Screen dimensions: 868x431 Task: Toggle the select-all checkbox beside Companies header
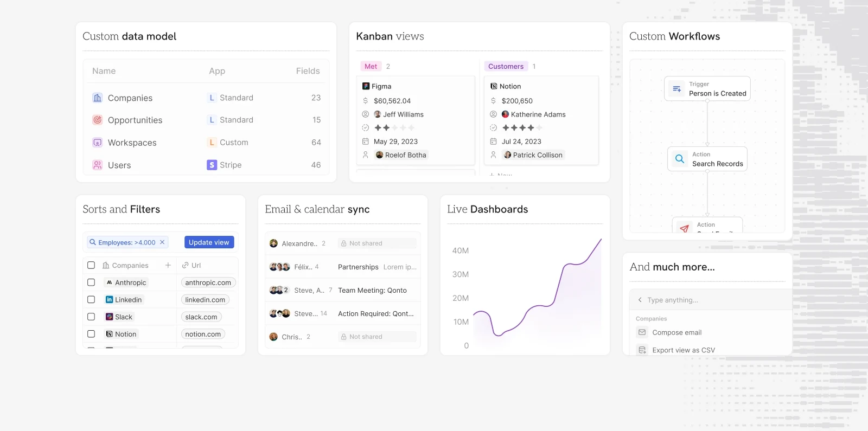[x=91, y=265]
